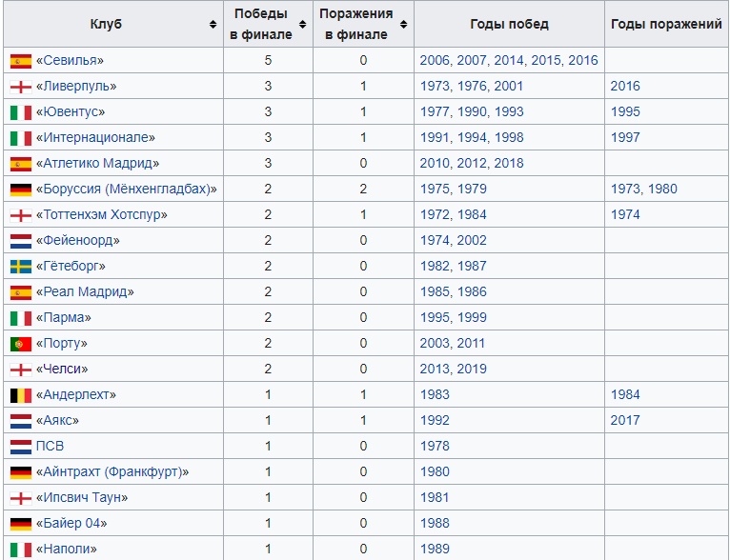Open year 2019 in Челси's wins

472,369
